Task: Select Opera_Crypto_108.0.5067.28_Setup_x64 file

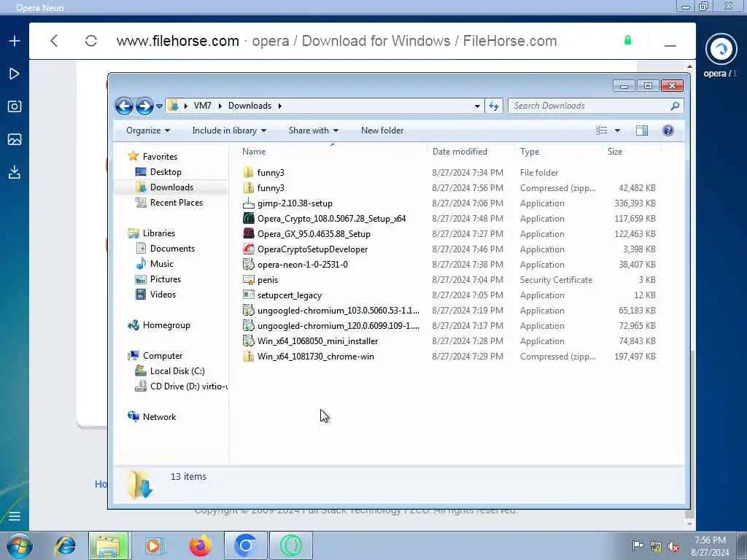Action: coord(450,219)
